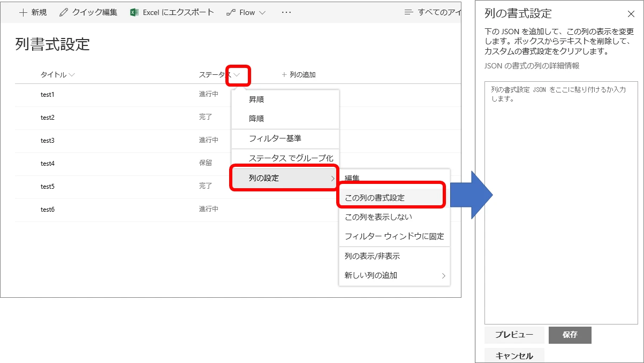Viewport: 644px width, 363px height.
Task: Click the test1 list item
Action: click(x=48, y=95)
